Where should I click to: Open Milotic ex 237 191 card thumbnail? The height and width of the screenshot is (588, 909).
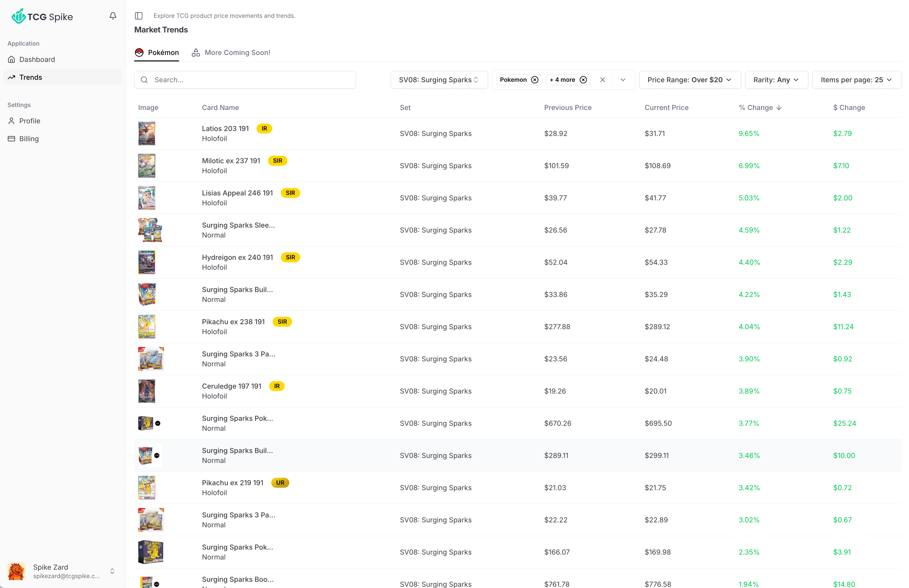point(147,166)
